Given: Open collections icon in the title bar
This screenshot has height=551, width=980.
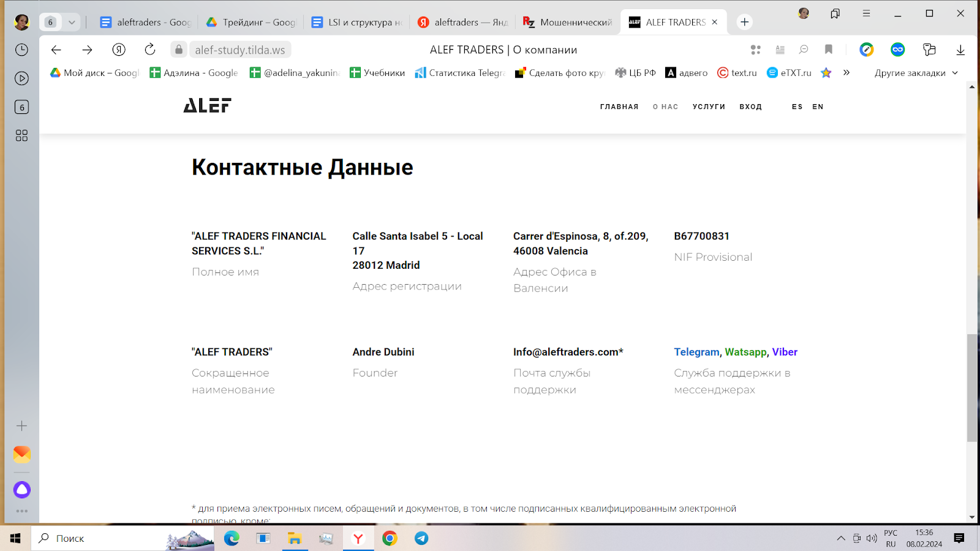Looking at the screenshot, I should click(x=835, y=13).
